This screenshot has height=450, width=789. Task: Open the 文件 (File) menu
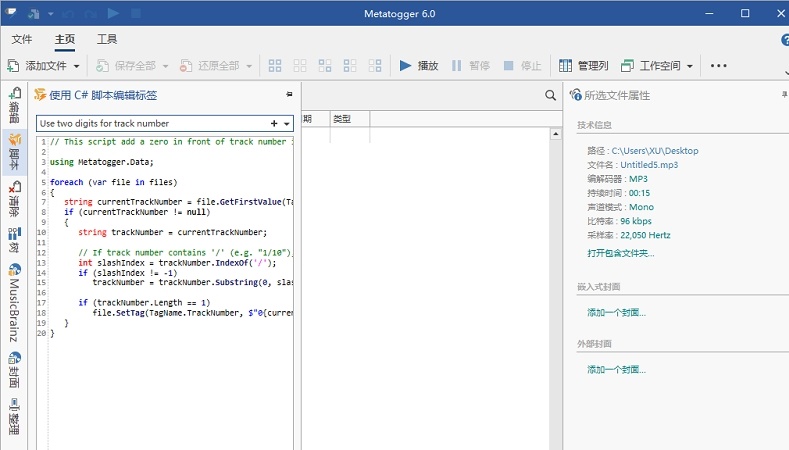[x=22, y=39]
